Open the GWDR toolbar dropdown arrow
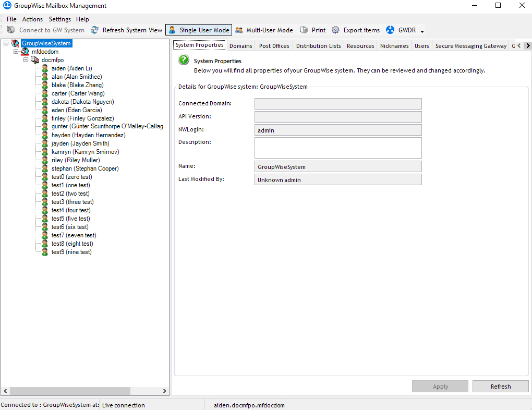 coord(422,32)
